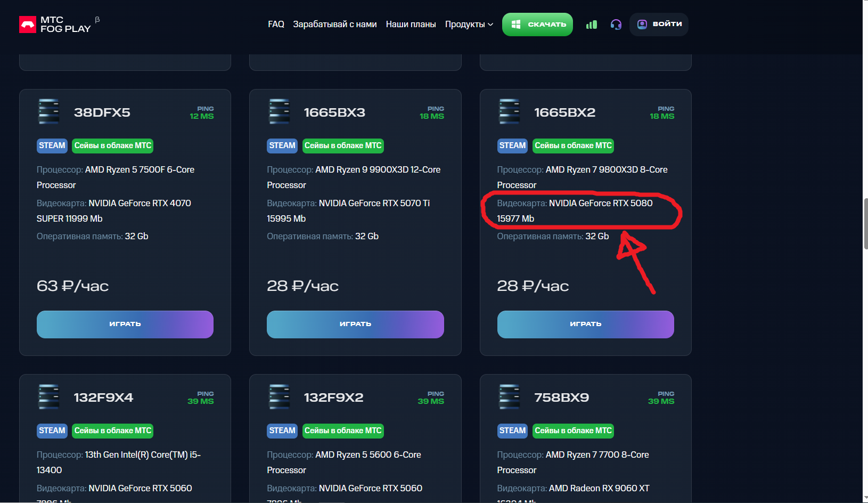Screen dimensions: 868x503
Task: Click the 132F9X4 server name
Action: pyautogui.click(x=103, y=397)
